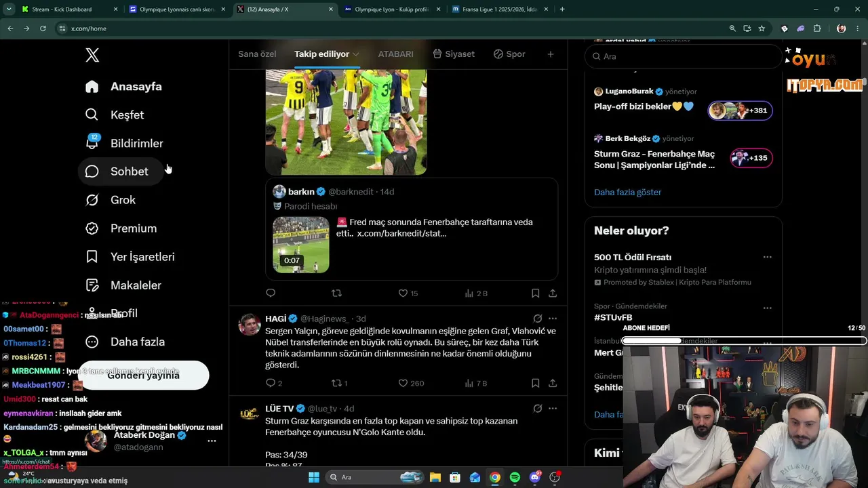
Task: Add a new timeline tab with plus
Action: (x=551, y=54)
